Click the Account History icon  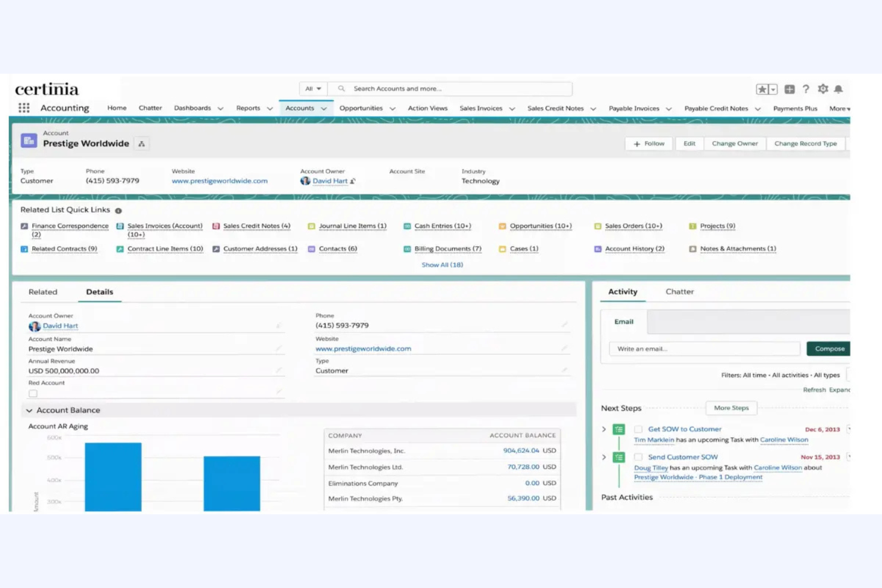pyautogui.click(x=598, y=249)
